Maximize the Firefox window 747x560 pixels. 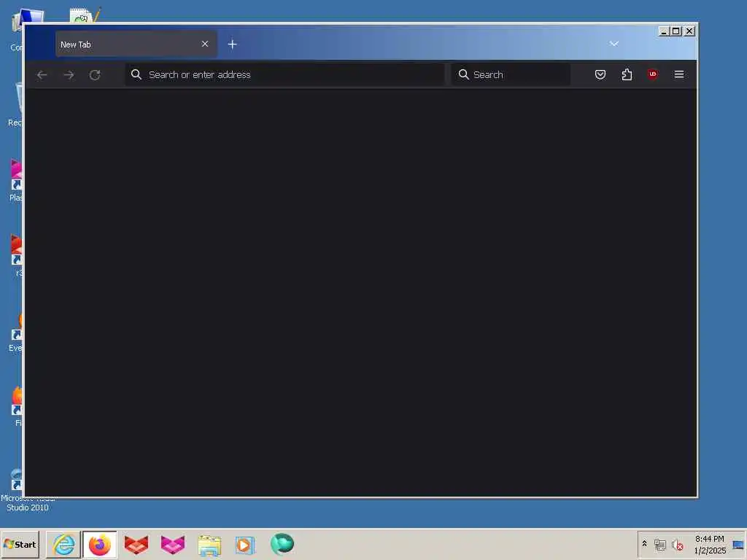point(676,31)
